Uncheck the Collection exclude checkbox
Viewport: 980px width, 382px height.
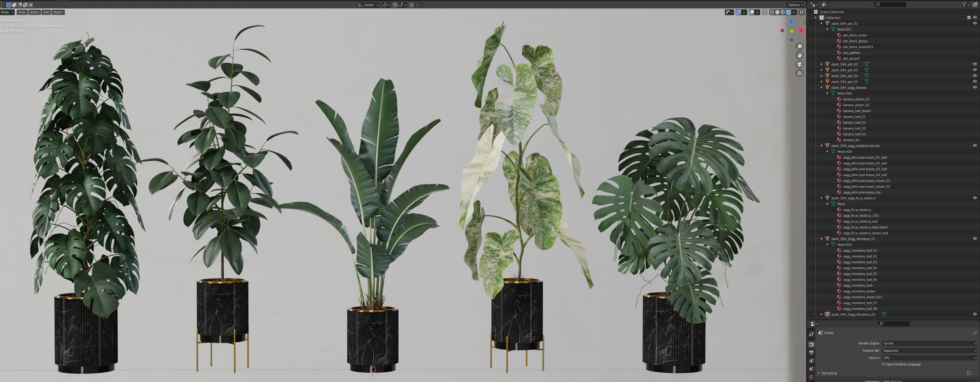coord(969,17)
